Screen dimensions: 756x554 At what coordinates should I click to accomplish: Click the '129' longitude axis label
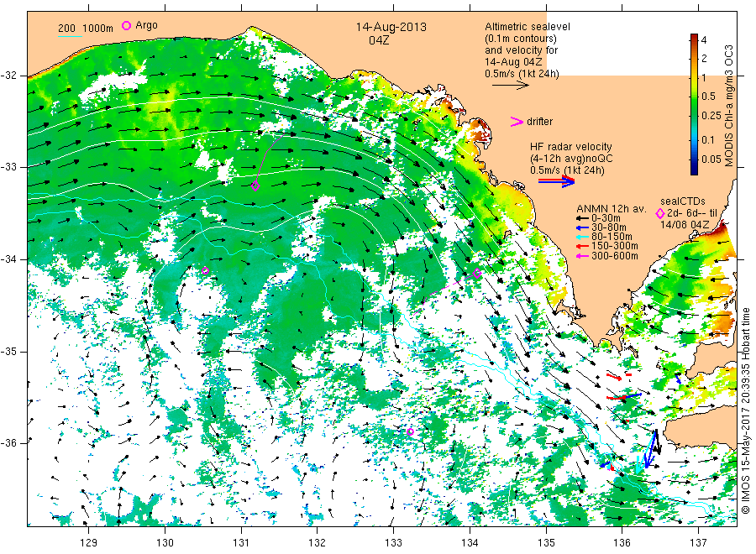[89, 543]
